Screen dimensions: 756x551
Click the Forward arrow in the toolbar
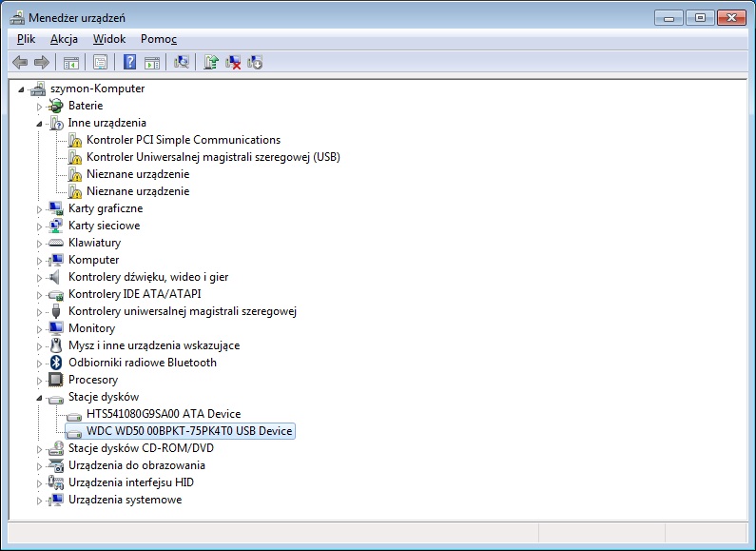[42, 62]
